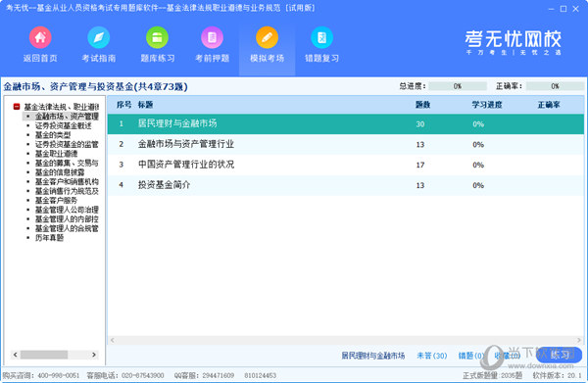Image resolution: width=588 pixels, height=383 pixels.
Task: Select tree item 证券投资基金的监管
Action: (67, 144)
